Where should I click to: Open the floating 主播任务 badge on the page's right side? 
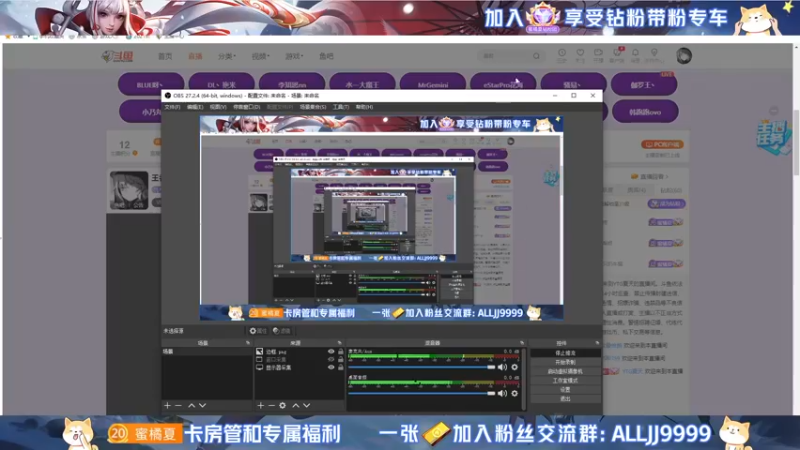(773, 137)
